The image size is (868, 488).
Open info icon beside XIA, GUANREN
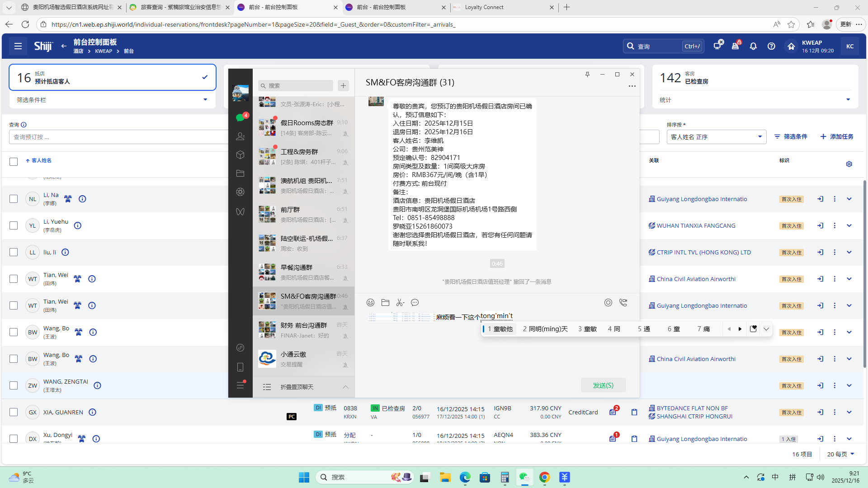pyautogui.click(x=92, y=412)
